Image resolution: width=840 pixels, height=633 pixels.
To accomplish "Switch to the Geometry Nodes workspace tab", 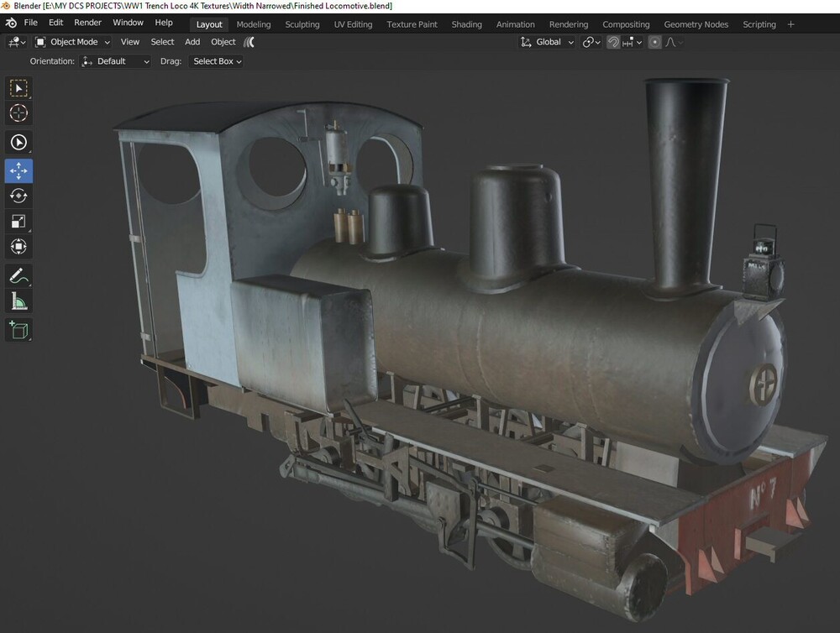I will click(x=696, y=24).
